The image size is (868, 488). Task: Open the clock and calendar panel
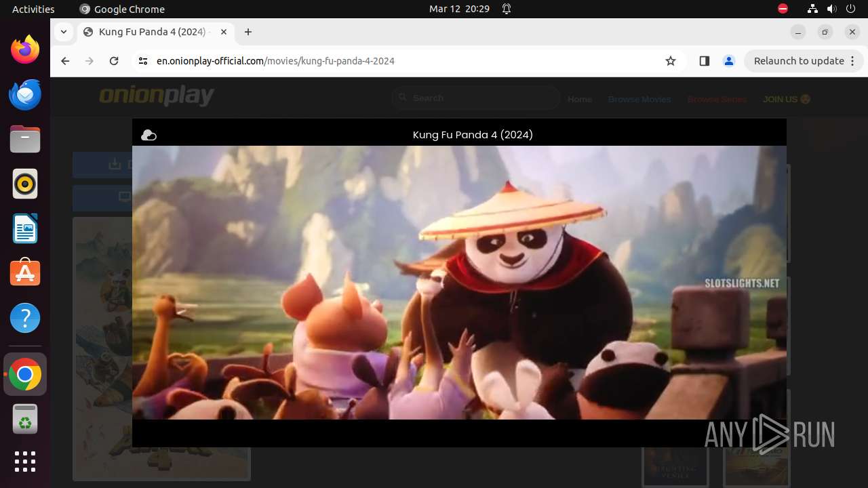pyautogui.click(x=459, y=9)
